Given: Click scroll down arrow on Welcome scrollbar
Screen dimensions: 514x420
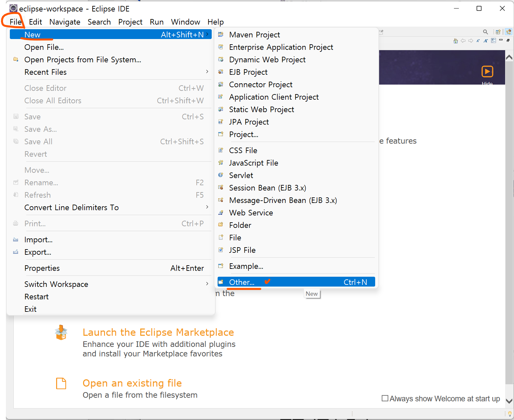Looking at the screenshot, I should [x=509, y=401].
